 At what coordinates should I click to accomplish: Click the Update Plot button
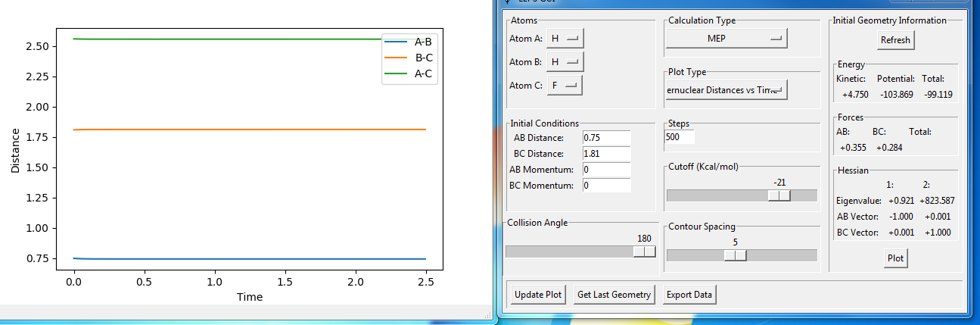click(x=539, y=295)
